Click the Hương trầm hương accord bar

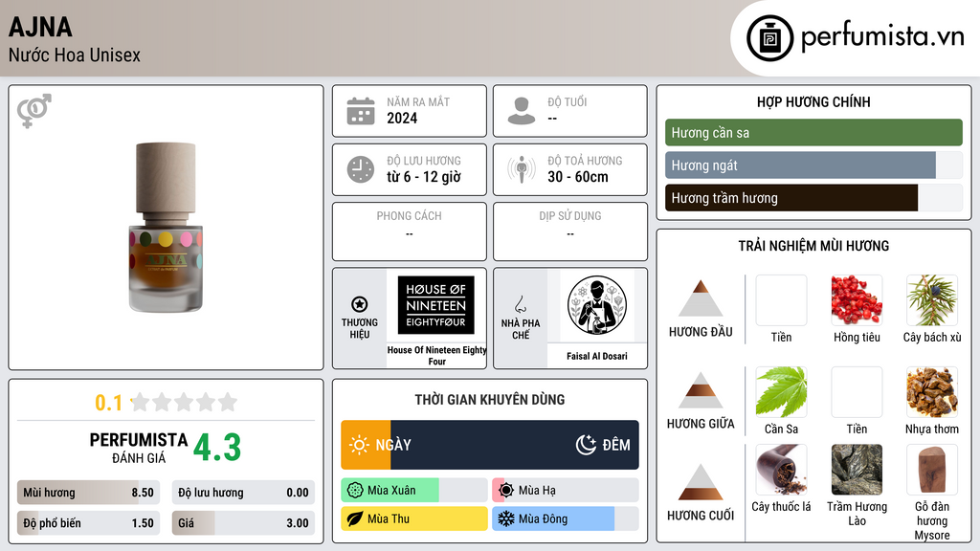pyautogui.click(x=813, y=197)
